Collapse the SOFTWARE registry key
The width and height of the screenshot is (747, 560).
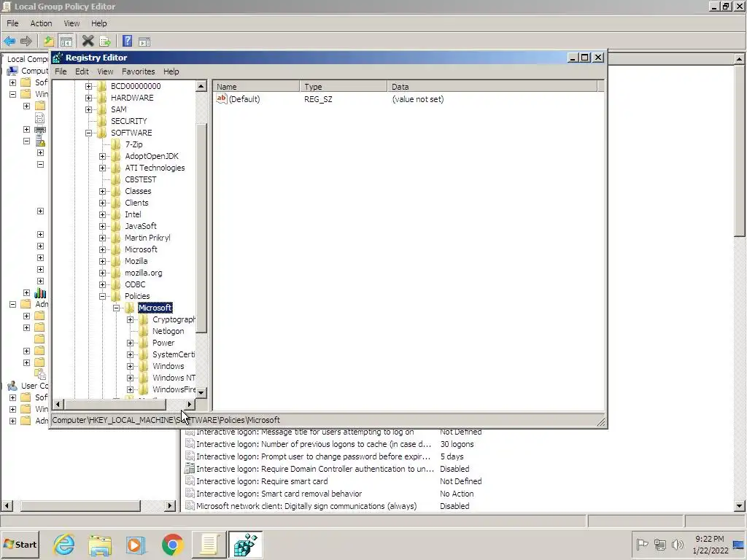(x=88, y=133)
